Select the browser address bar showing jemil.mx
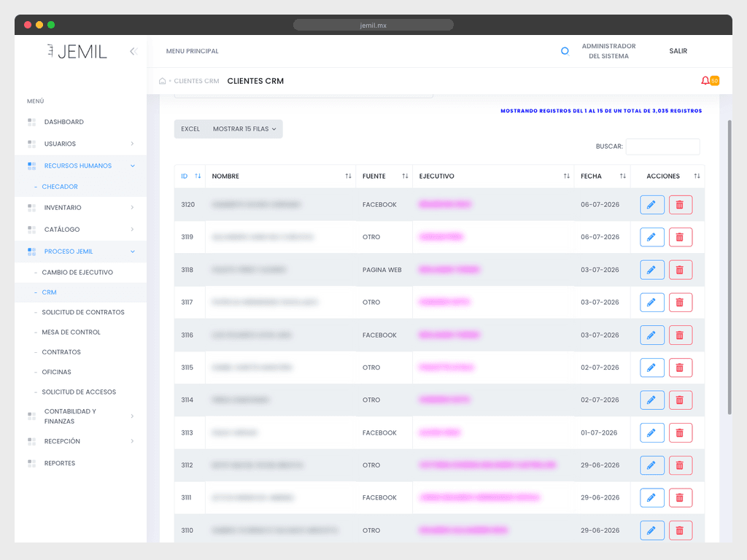747x560 pixels. click(373, 26)
